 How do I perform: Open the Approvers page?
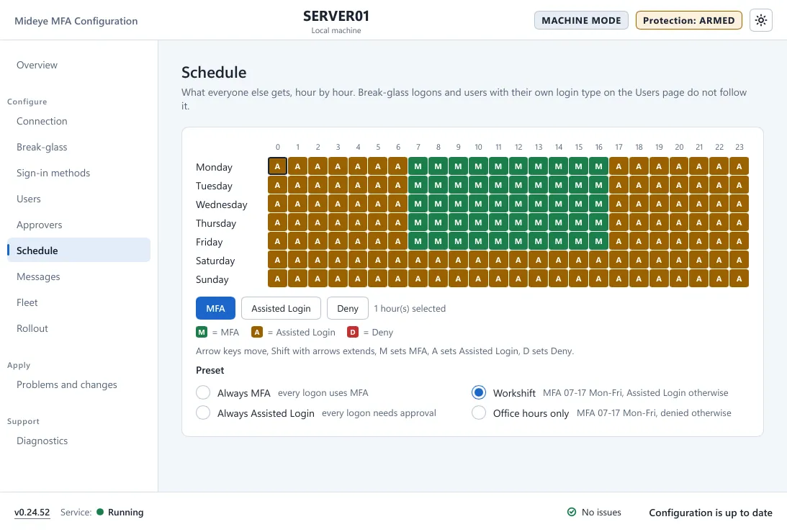point(78,225)
